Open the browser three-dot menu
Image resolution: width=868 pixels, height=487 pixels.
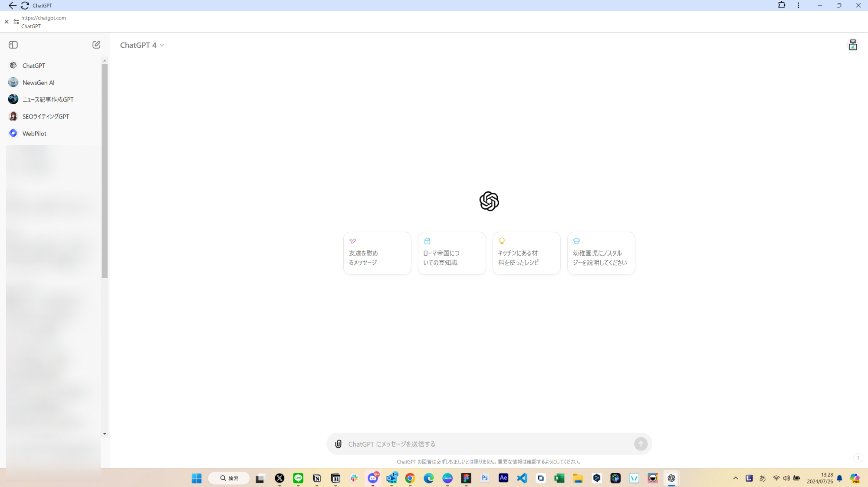[x=798, y=5]
